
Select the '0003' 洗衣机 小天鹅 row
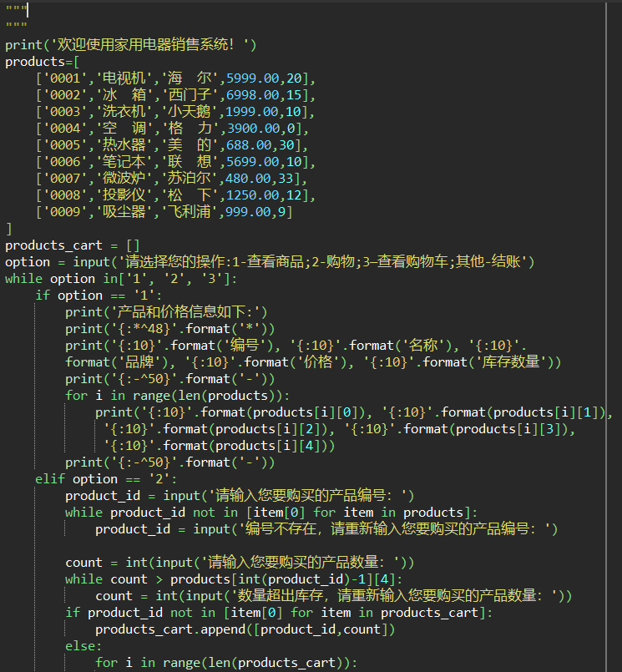pyautogui.click(x=176, y=111)
